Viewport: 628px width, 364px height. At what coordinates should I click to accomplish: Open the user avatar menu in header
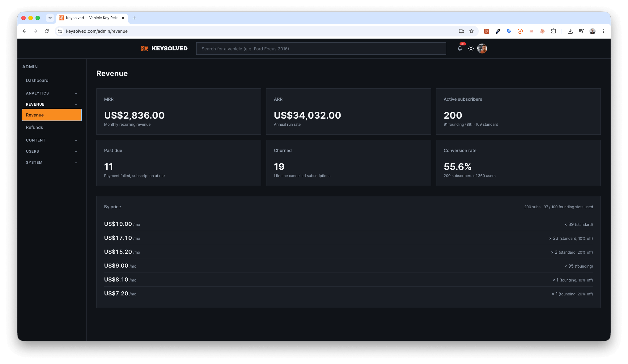[482, 49]
